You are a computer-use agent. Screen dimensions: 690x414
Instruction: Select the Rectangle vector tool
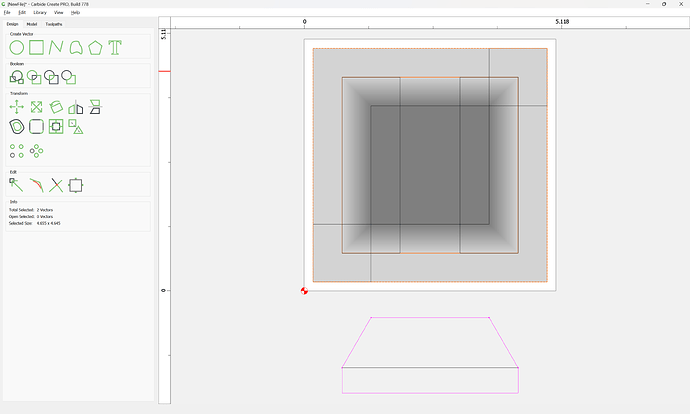point(37,48)
